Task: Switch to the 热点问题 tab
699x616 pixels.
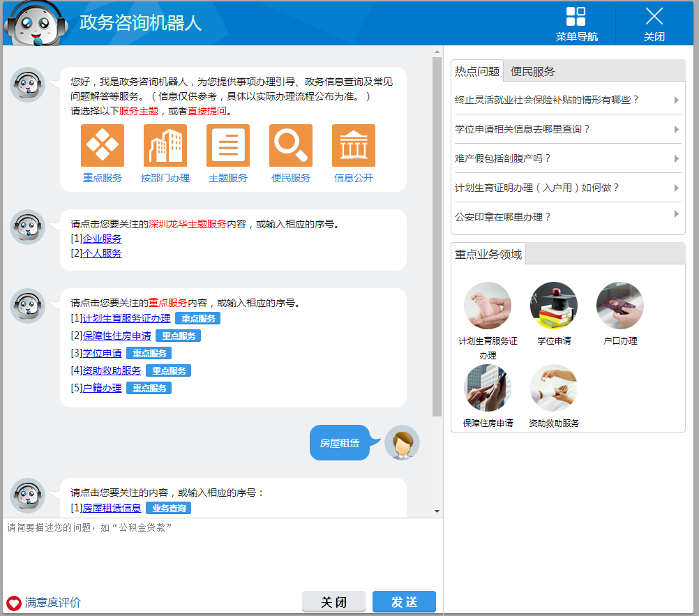Action: pos(477,71)
